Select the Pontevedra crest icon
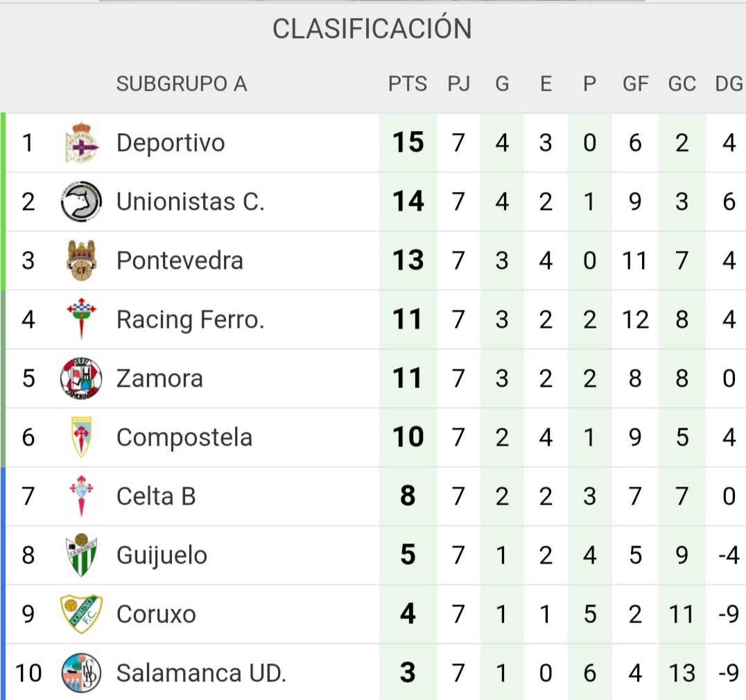The height and width of the screenshot is (700, 746). (82, 261)
